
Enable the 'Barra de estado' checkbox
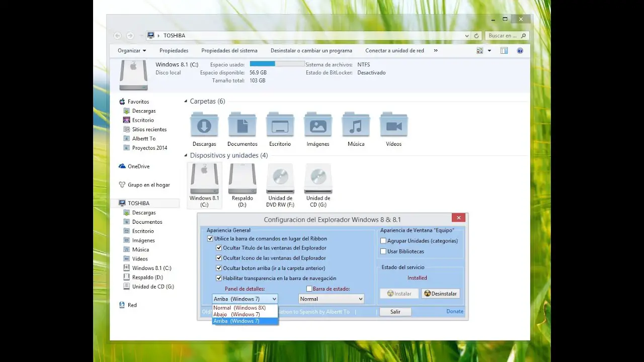[x=309, y=289]
